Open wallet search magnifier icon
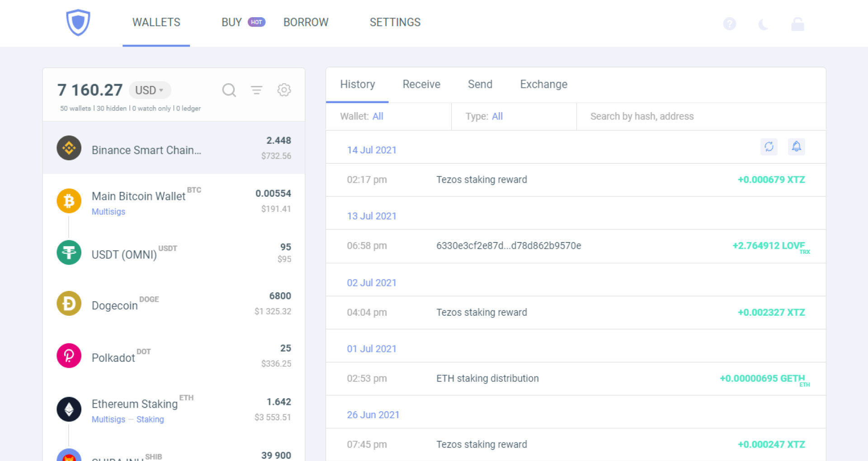Screen dimensions: 868x461 click(229, 90)
